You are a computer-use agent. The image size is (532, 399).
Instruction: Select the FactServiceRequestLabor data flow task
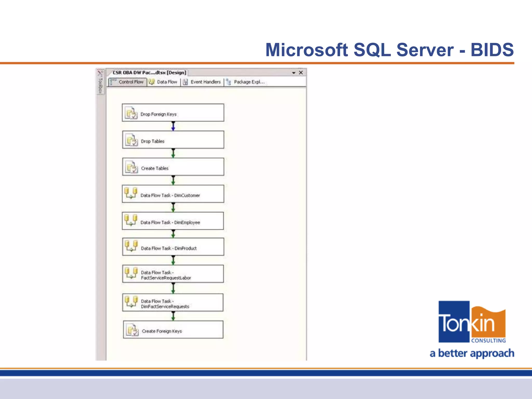pos(173,274)
